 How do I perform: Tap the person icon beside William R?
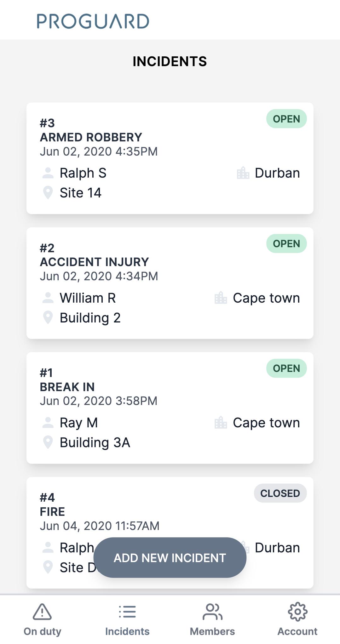click(48, 298)
